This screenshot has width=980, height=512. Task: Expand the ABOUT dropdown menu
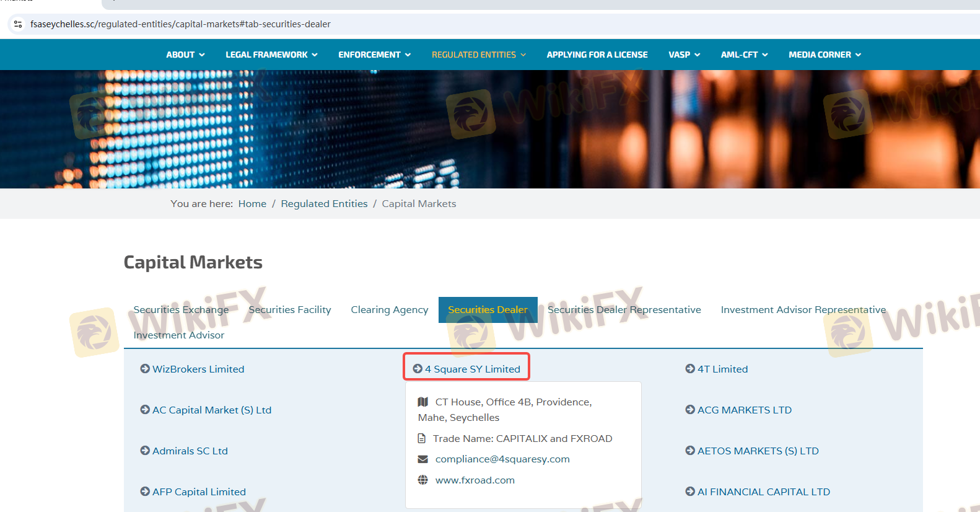tap(185, 55)
